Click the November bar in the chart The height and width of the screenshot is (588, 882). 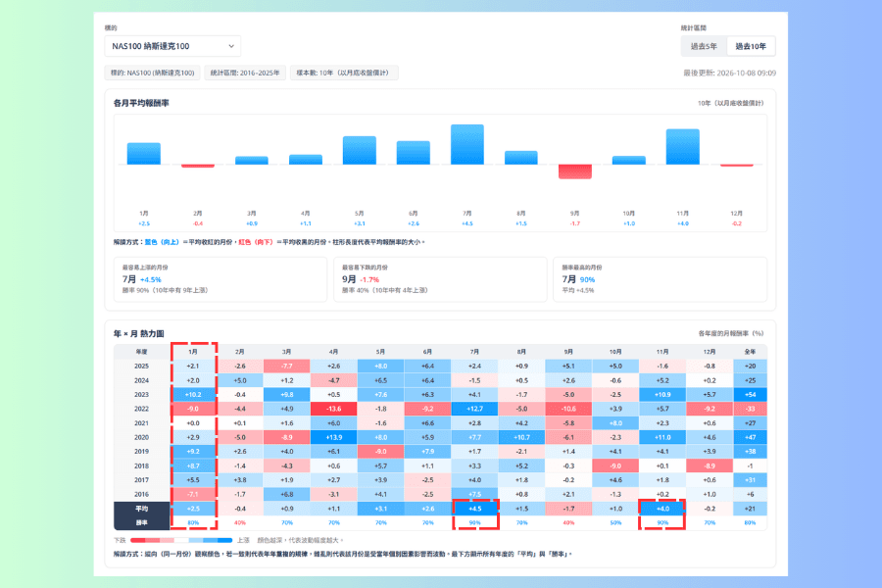click(x=683, y=147)
